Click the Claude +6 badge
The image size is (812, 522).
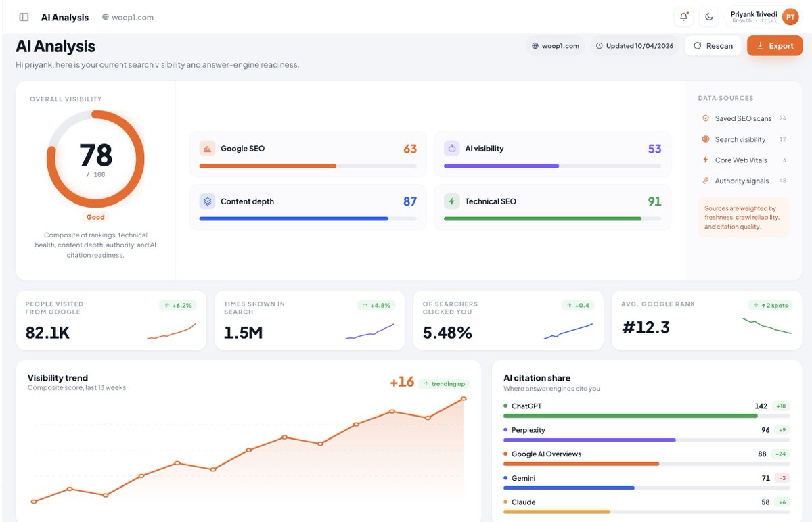(782, 502)
